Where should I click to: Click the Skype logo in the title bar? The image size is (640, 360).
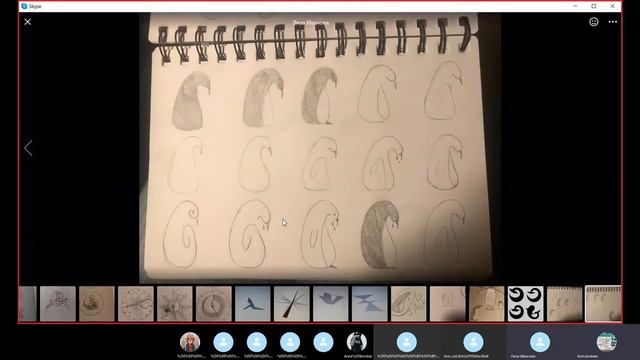pyautogui.click(x=24, y=6)
